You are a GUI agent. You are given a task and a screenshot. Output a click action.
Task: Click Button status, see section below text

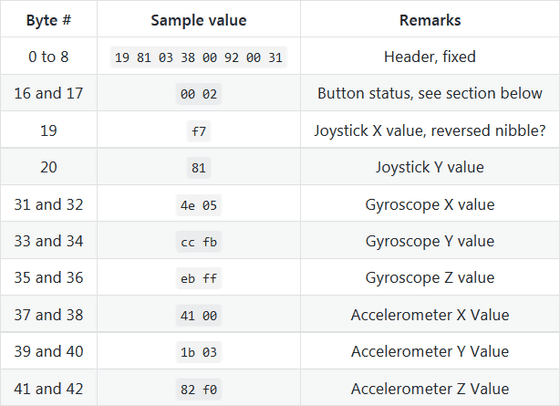pos(430,93)
